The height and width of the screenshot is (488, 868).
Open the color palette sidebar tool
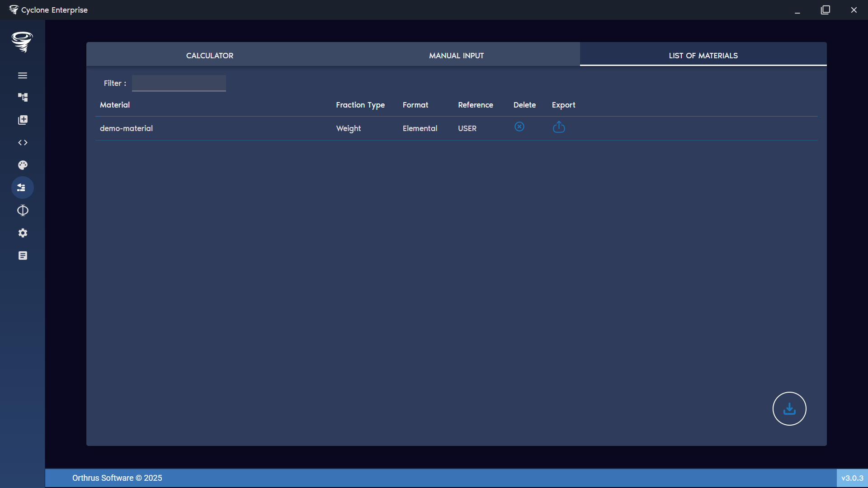tap(23, 165)
